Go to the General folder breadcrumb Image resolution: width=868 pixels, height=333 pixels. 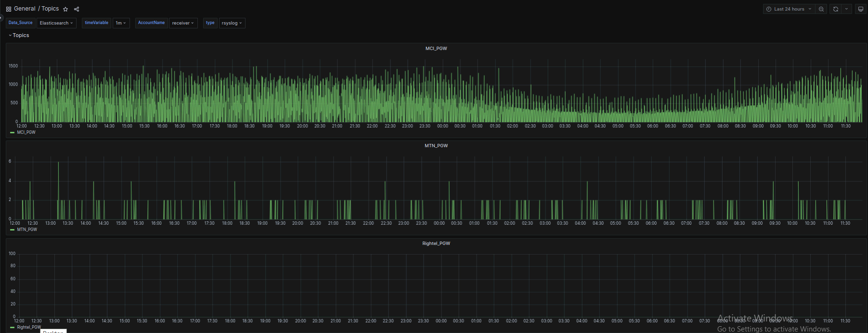(x=25, y=9)
